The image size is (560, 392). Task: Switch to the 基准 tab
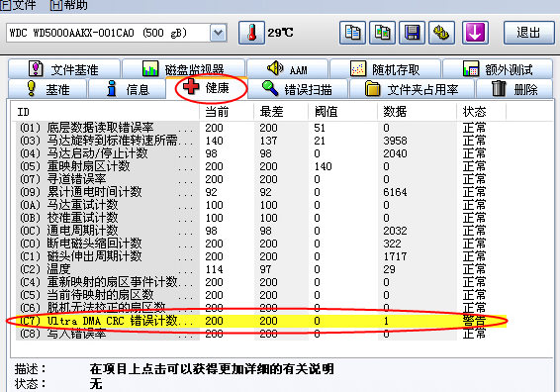(47, 89)
